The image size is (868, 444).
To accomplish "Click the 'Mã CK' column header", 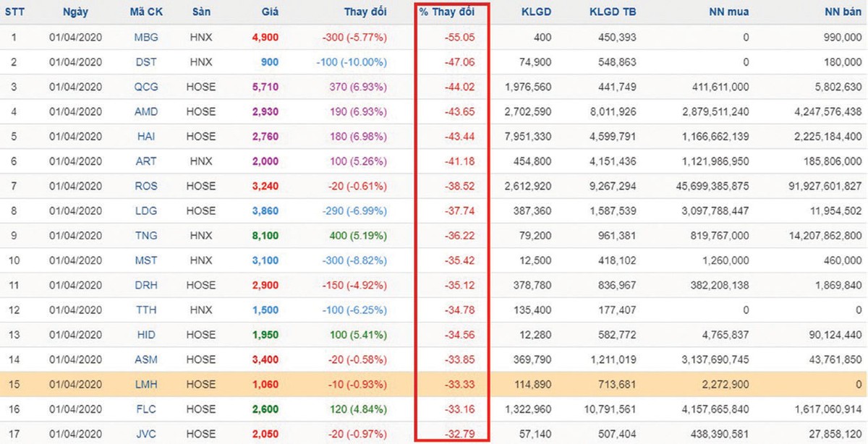I will [x=146, y=12].
